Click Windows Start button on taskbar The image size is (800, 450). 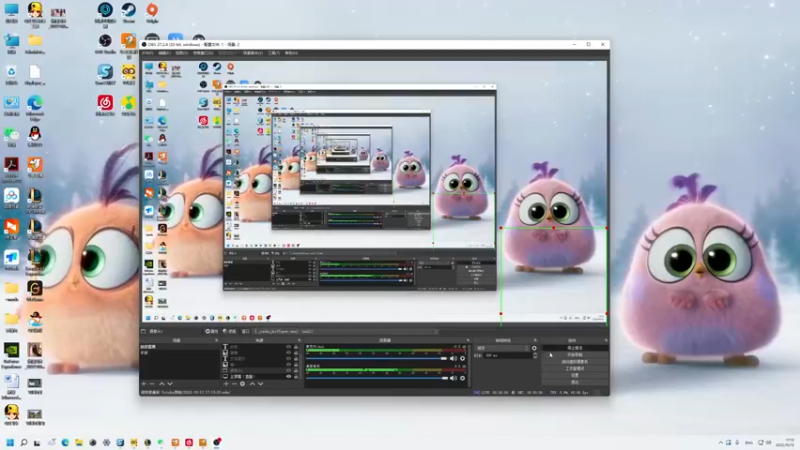point(10,442)
